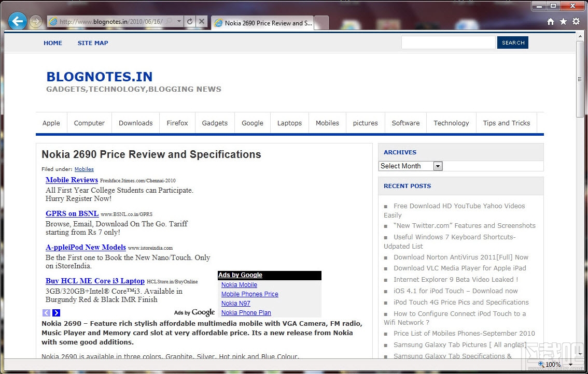Click the Mobiles link under Filed under
Image resolution: width=588 pixels, height=374 pixels.
pyautogui.click(x=84, y=169)
